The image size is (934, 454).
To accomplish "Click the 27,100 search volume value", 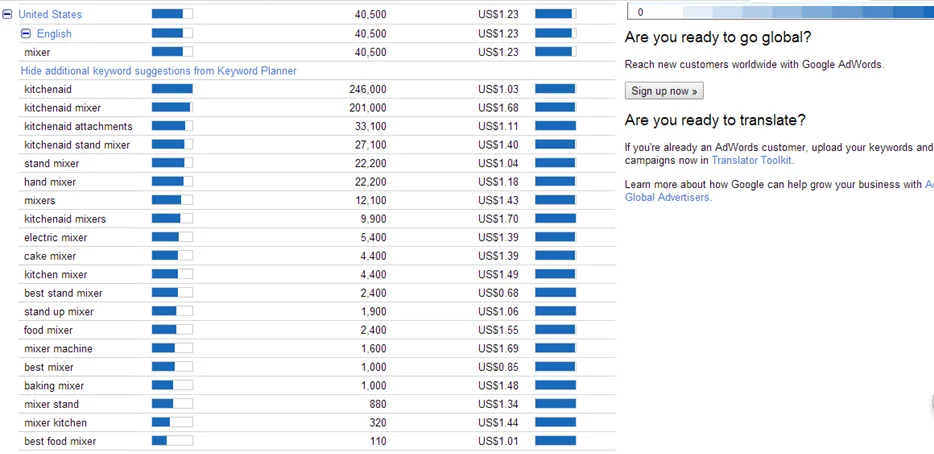I will (370, 145).
